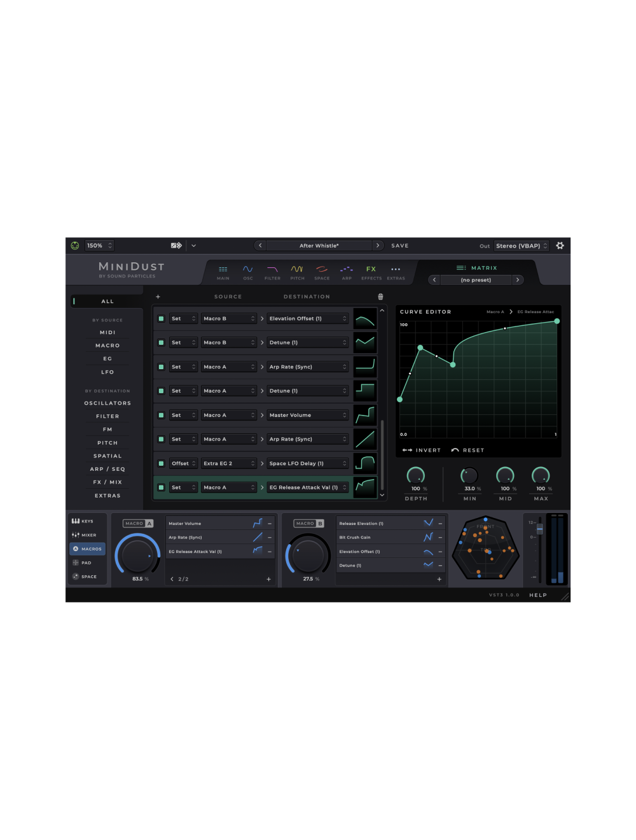The image size is (636, 840).
Task: Open the FX EFFECTS section
Action: (371, 272)
